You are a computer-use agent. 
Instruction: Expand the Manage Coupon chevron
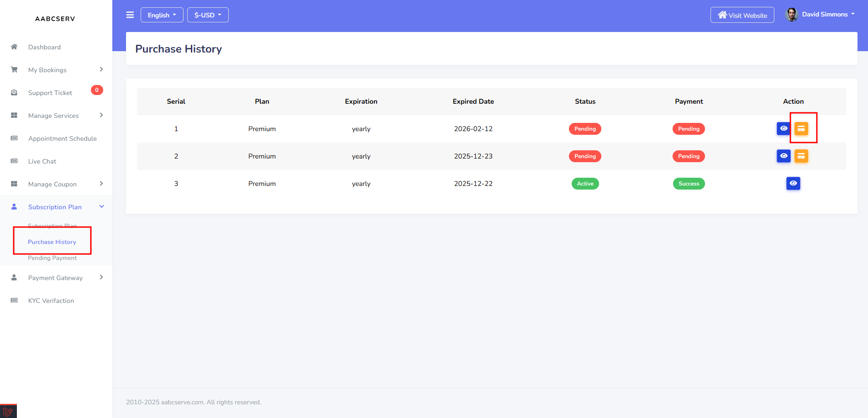click(101, 184)
